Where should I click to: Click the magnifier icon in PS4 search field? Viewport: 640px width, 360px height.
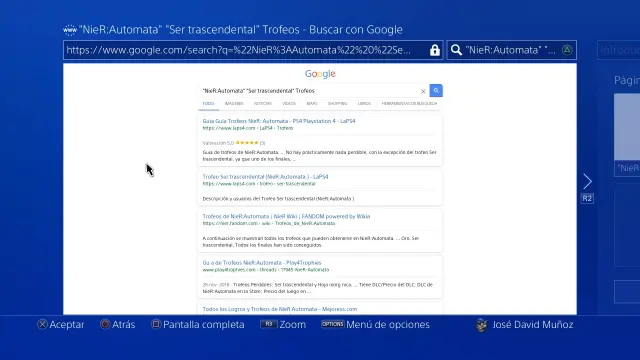pos(456,50)
